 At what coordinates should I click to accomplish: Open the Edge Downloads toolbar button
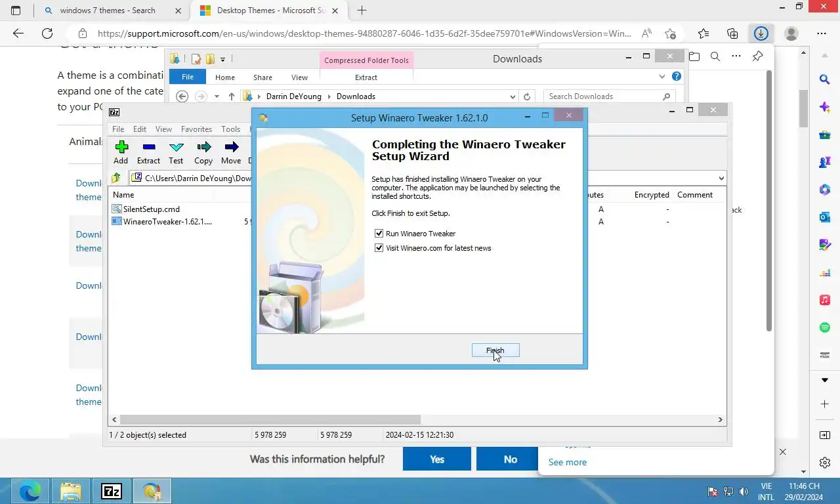(x=761, y=33)
